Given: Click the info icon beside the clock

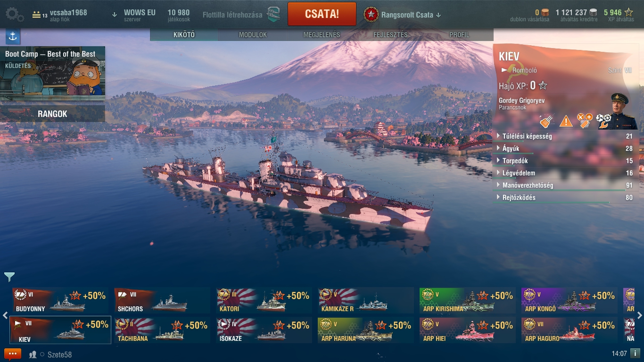Looking at the screenshot, I should [x=635, y=353].
